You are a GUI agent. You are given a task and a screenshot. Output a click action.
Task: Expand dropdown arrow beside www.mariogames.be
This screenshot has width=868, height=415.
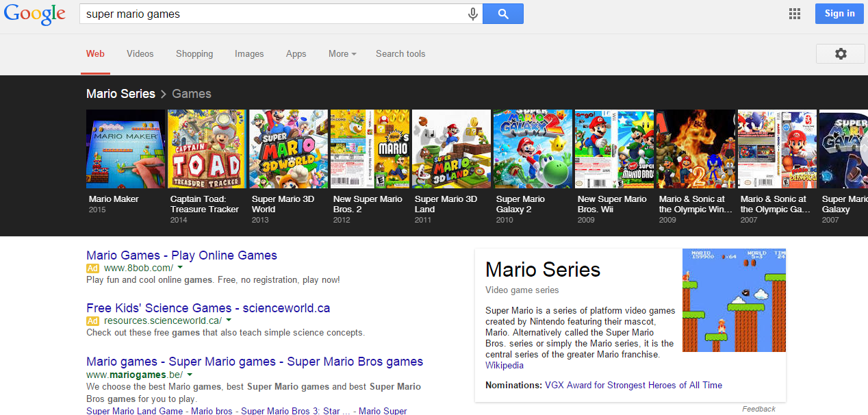pyautogui.click(x=190, y=375)
